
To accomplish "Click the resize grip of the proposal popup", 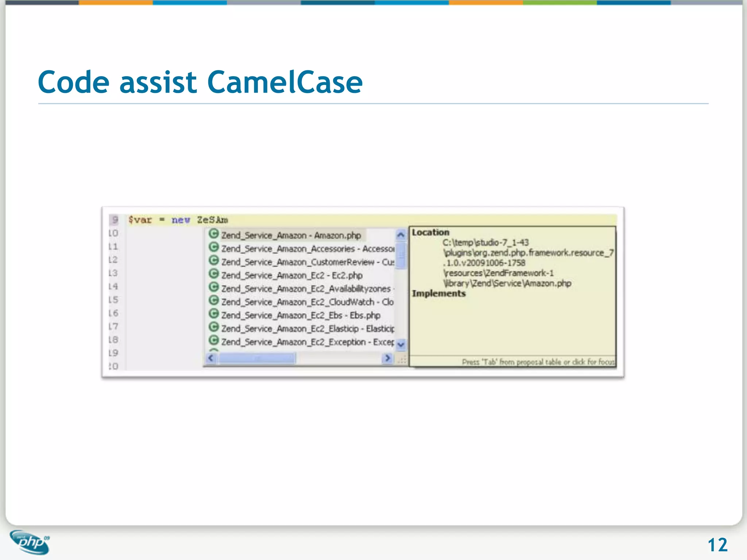I will click(x=402, y=359).
